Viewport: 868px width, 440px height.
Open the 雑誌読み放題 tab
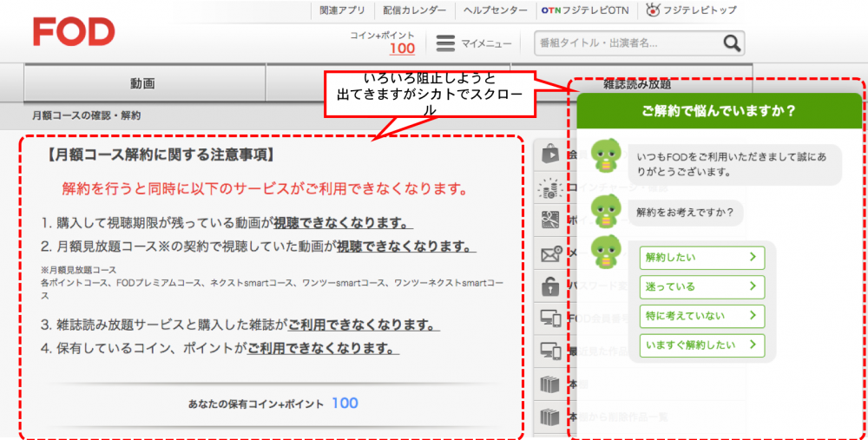tap(636, 84)
